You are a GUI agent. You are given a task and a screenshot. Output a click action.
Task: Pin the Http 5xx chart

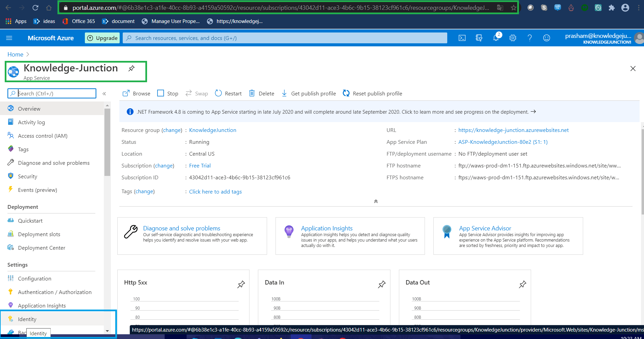pyautogui.click(x=241, y=285)
